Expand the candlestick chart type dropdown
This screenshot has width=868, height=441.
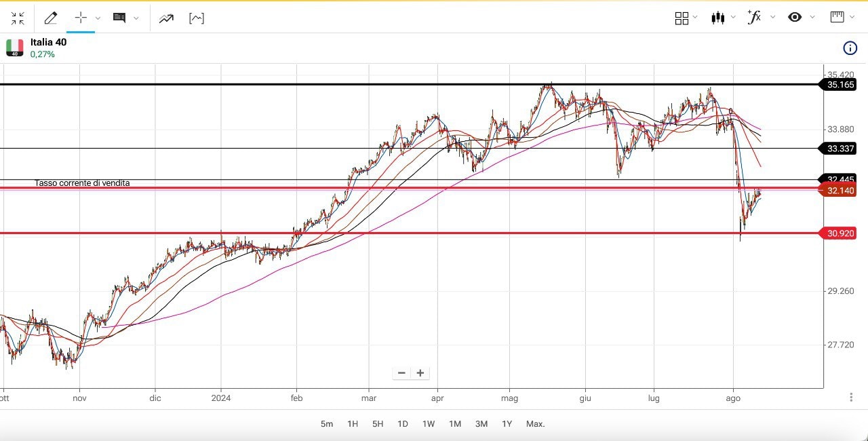click(x=733, y=18)
